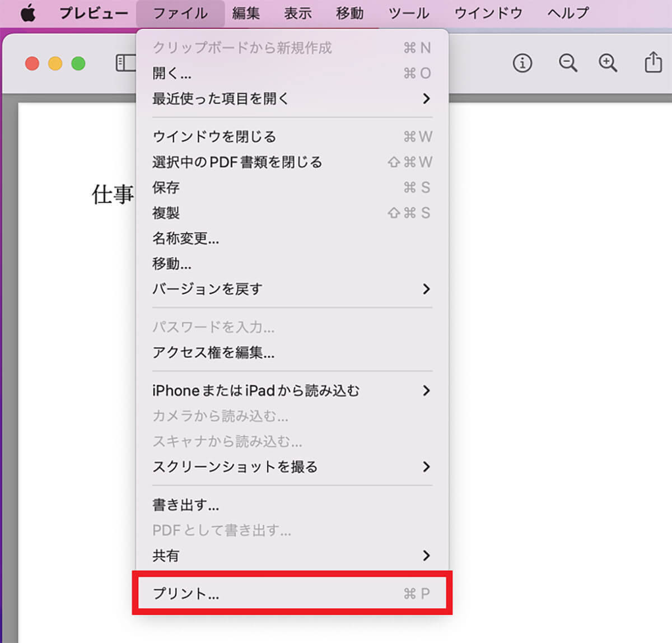Open the ツール menu

pyautogui.click(x=408, y=13)
